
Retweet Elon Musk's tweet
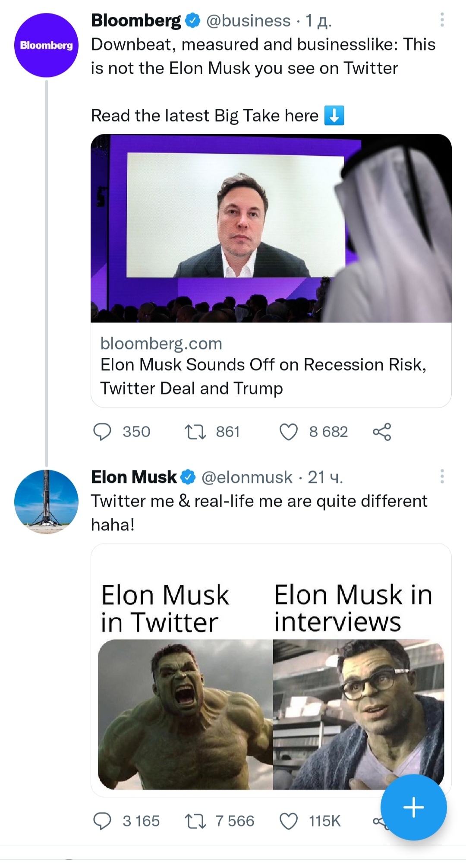tap(195, 821)
